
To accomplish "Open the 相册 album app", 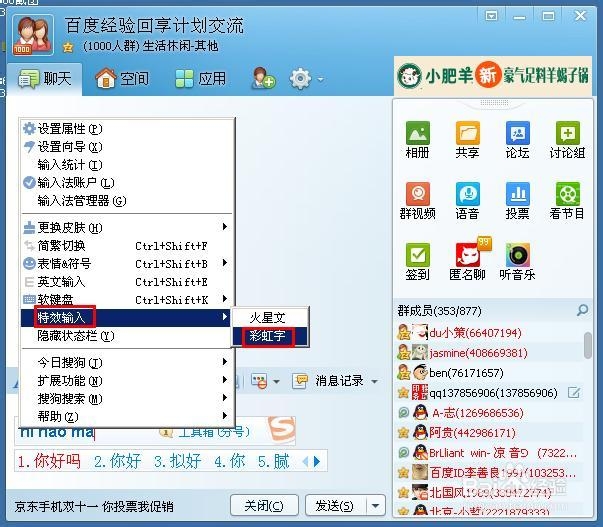I will coord(417,140).
